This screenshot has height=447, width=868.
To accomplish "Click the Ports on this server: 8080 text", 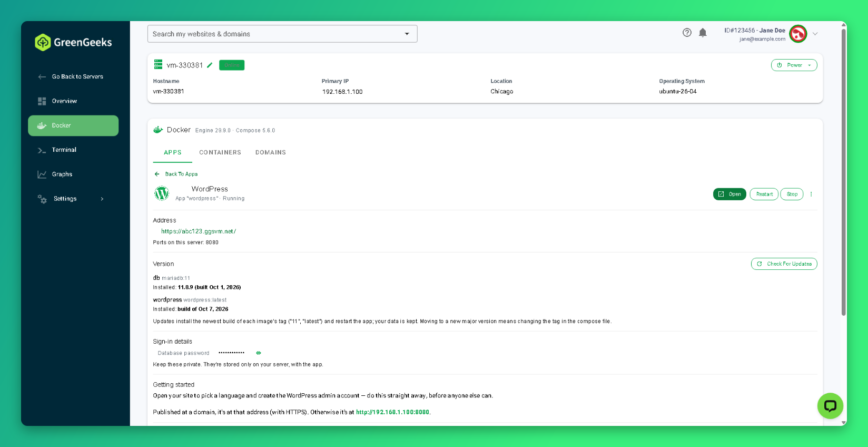I will pyautogui.click(x=185, y=242).
